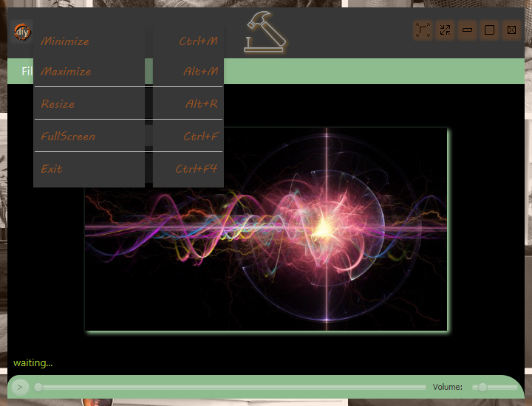The width and height of the screenshot is (532, 406).
Task: Click the 'waiting...' status text
Action: [x=33, y=363]
